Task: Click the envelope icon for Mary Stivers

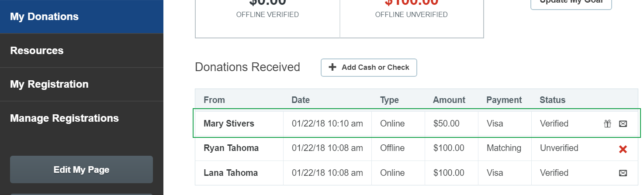Action: [623, 124]
